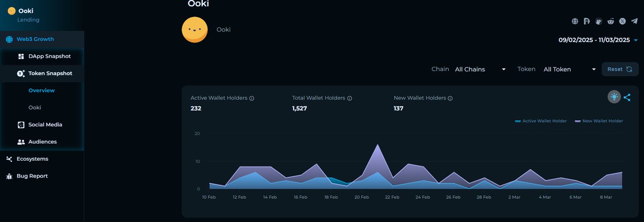Image resolution: width=644 pixels, height=222 pixels.
Task: Click the New Wallet Holders value 137
Action: click(x=399, y=109)
